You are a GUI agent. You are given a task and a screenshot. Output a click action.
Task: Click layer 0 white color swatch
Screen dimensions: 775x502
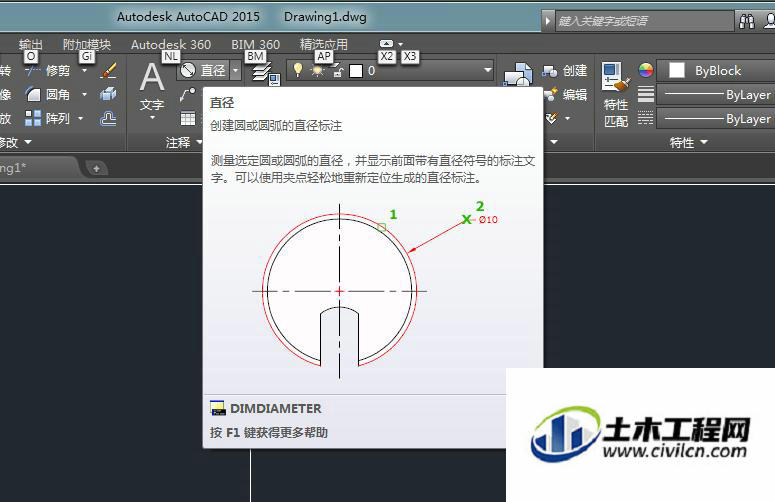point(356,71)
